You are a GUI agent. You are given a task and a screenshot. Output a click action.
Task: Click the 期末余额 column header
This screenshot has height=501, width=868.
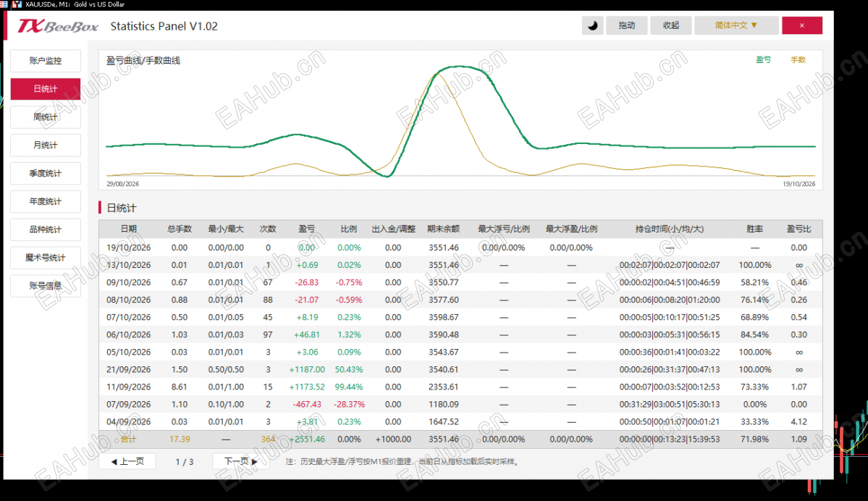443,230
